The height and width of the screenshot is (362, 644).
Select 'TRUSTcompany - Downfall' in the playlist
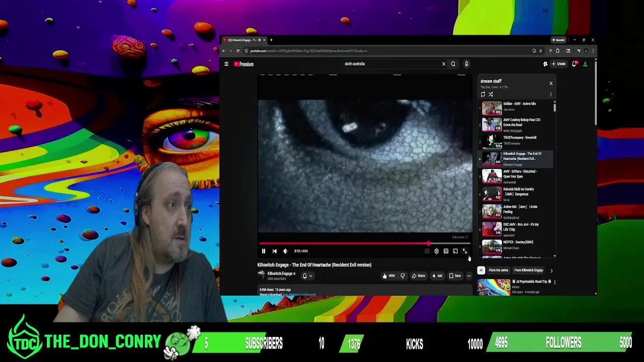[x=516, y=142]
